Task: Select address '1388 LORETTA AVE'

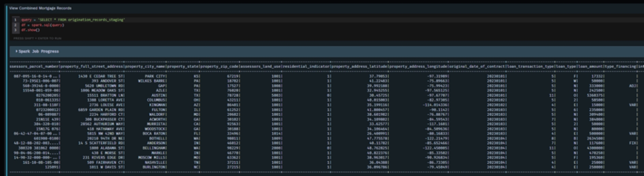Action: [x=106, y=100]
